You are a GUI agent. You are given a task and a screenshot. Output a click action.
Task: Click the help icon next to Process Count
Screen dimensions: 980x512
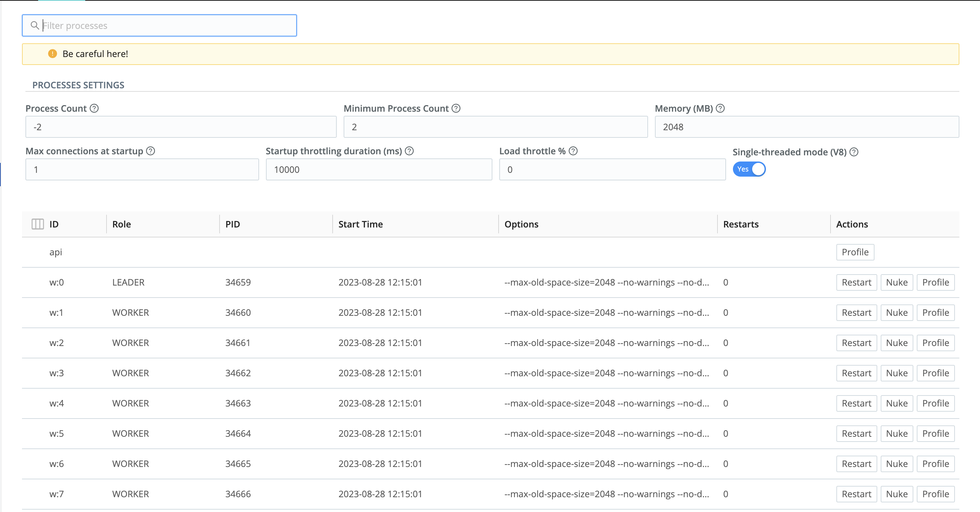click(x=94, y=108)
